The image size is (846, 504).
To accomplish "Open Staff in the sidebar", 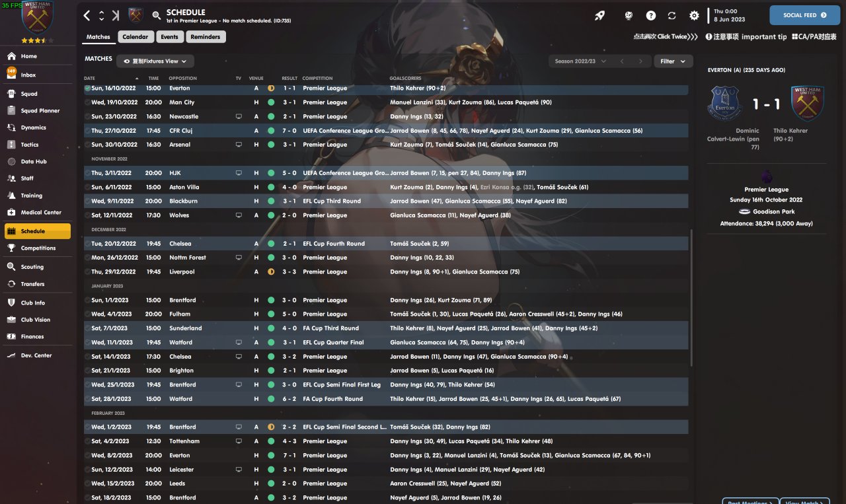I will 39,178.
